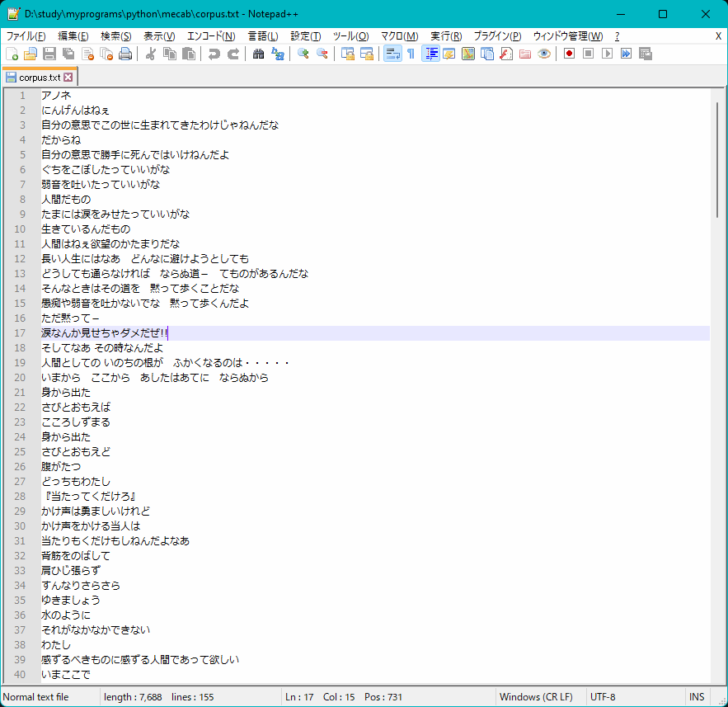Click the Close document toolbar icon
This screenshot has width=728, height=707.
point(87,54)
